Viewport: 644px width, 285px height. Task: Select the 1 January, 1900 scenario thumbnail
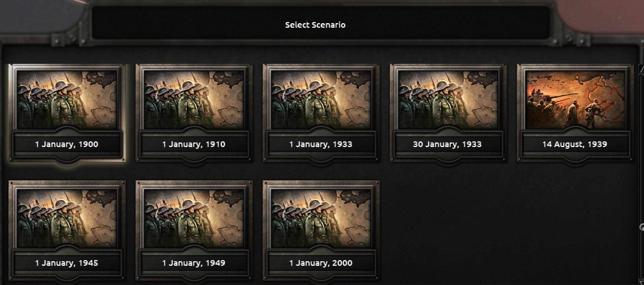coord(67,100)
